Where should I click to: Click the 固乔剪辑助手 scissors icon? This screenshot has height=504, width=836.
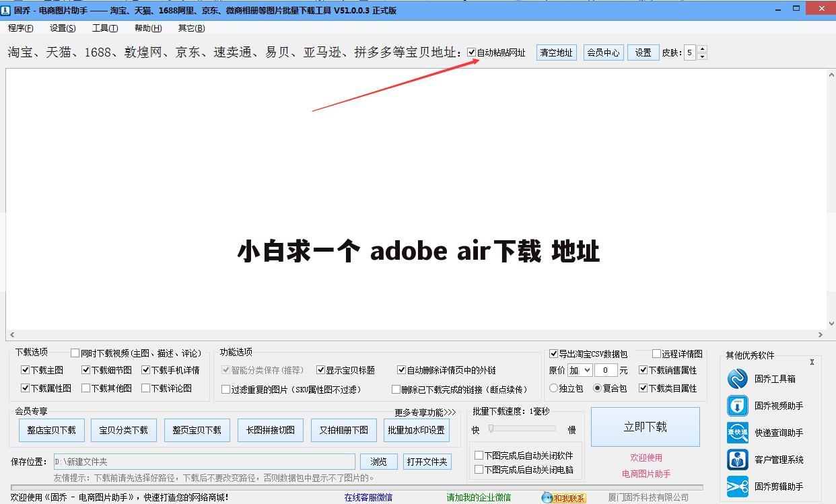point(738,487)
